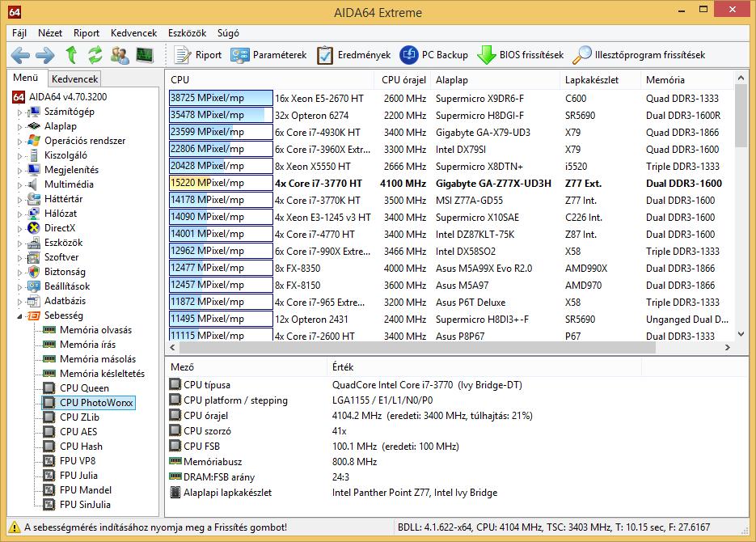The image size is (756, 542).
Task: Click Illesztőprogram frissítések toolbar button
Action: 639,55
